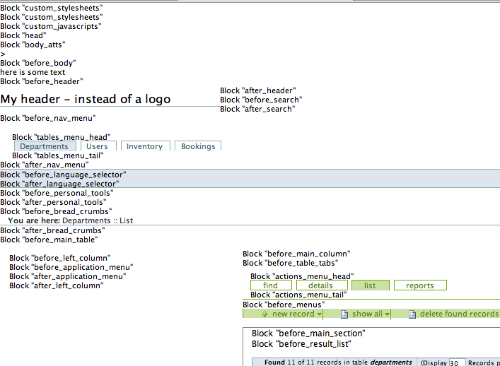Click the text Block "after_left_column"

coord(56,286)
